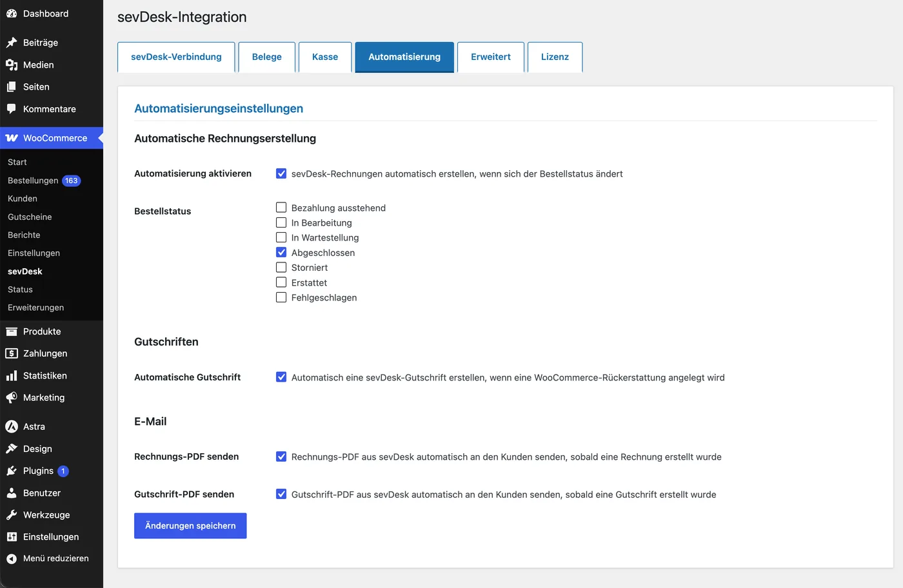Go to Kunden submenu link
The image size is (903, 588).
23,199
